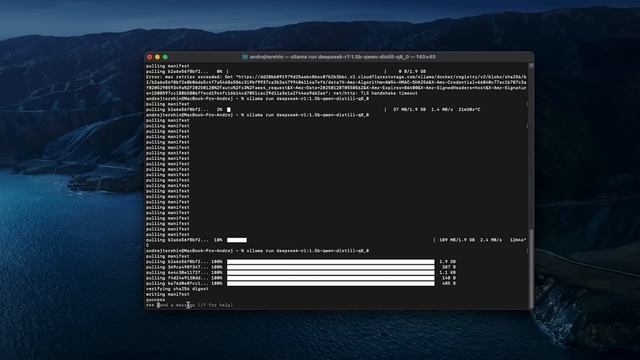This screenshot has height=360, width=640.
Task: Click the '0 B/1.9 GB' status text
Action: coord(412,71)
